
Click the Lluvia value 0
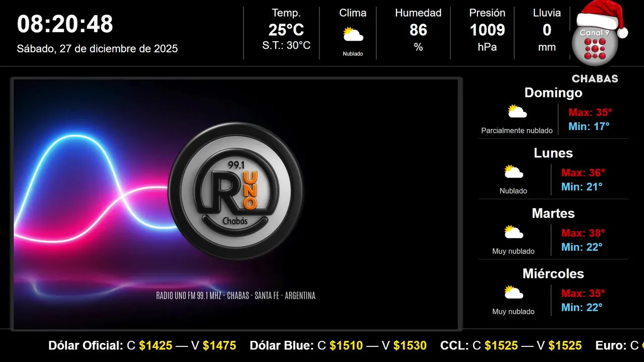coord(547,30)
